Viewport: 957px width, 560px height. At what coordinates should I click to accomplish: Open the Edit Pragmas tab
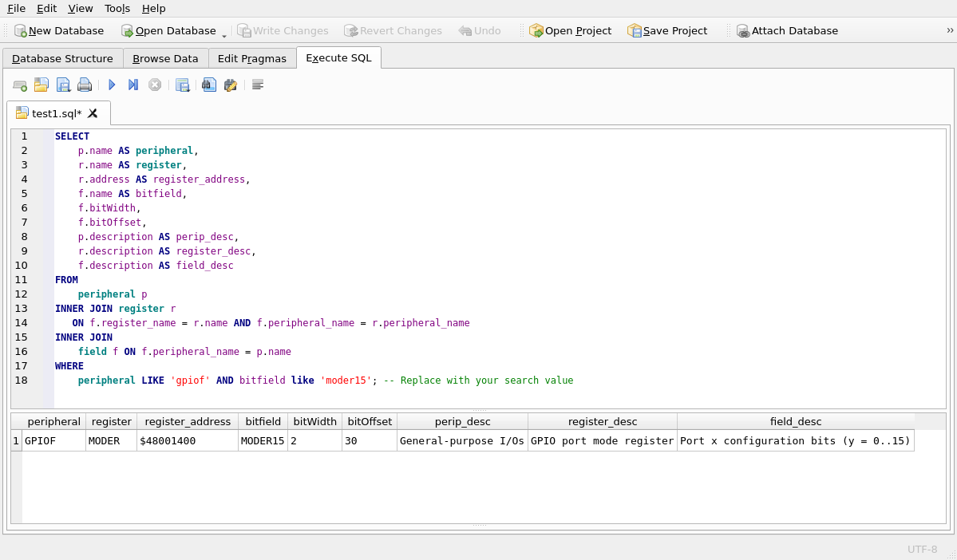pyautogui.click(x=252, y=58)
